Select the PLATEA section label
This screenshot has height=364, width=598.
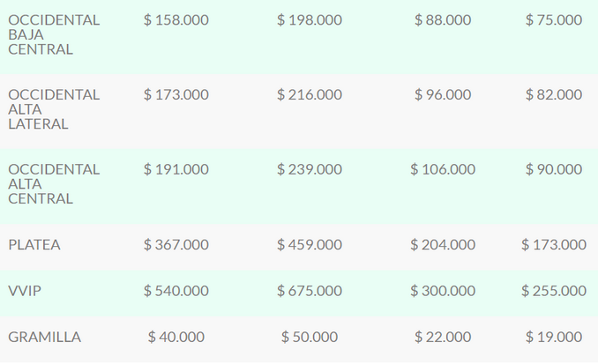point(34,244)
